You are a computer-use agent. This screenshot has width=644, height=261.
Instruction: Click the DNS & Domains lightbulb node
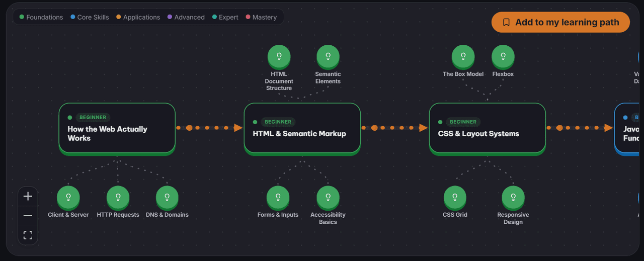(167, 197)
